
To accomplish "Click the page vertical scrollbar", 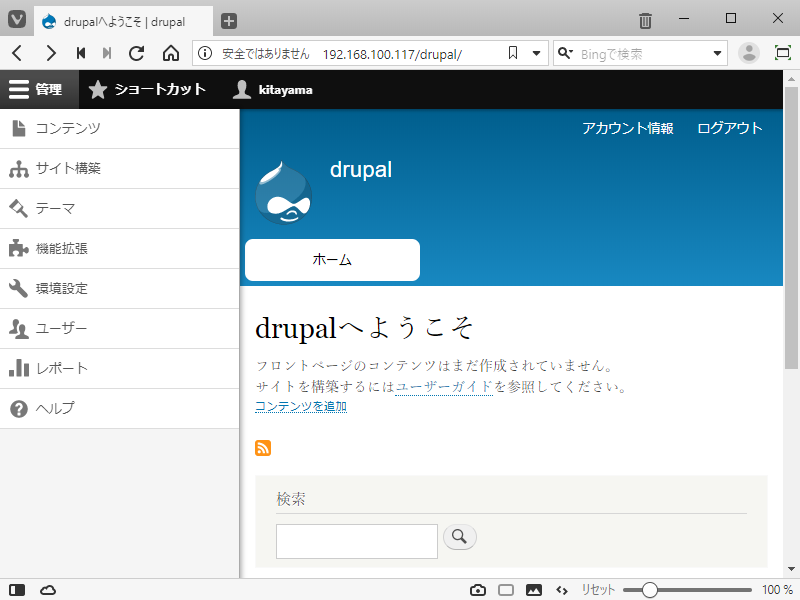I will (791, 228).
